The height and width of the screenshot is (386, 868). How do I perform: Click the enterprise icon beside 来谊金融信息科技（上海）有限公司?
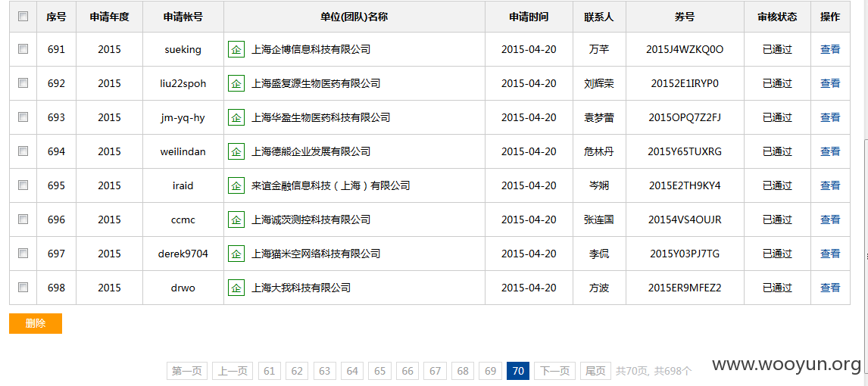point(236,186)
